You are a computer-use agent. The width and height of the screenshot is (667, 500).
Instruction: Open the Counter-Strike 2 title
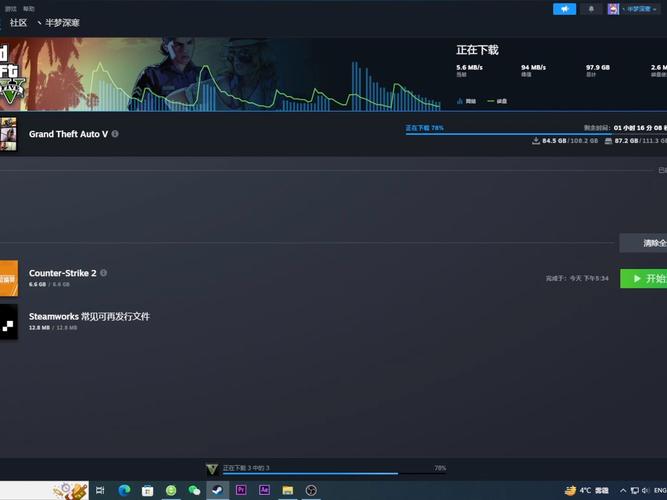tap(63, 273)
